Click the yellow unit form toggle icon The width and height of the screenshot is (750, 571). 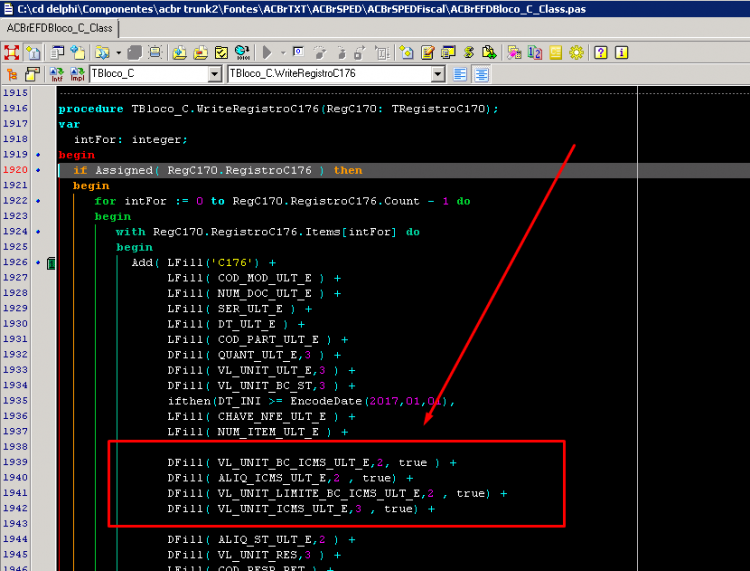click(x=33, y=74)
